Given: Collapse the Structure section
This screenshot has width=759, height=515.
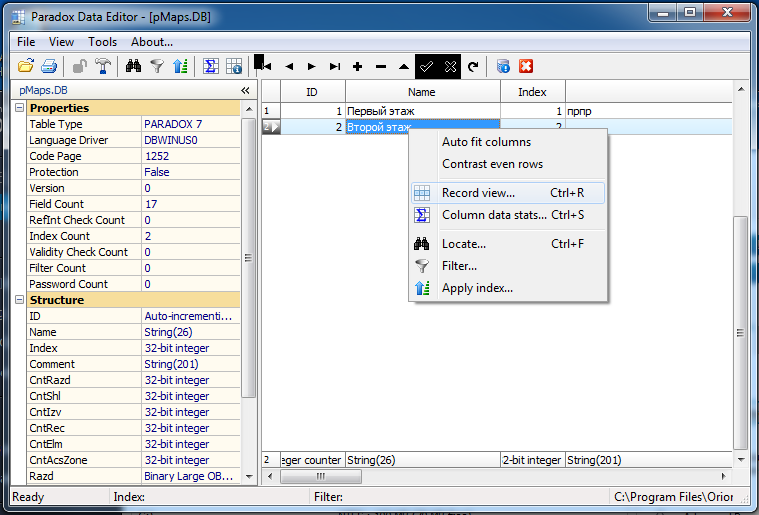Looking at the screenshot, I should point(19,300).
